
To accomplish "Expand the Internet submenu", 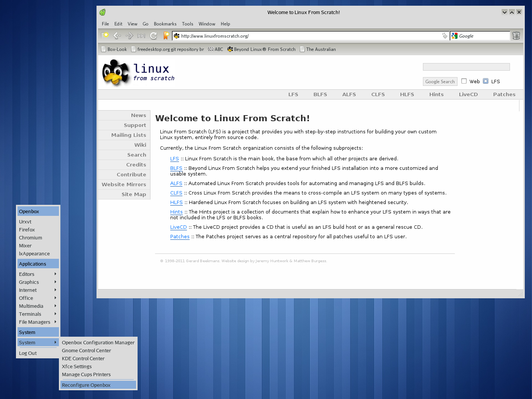I will [38, 290].
